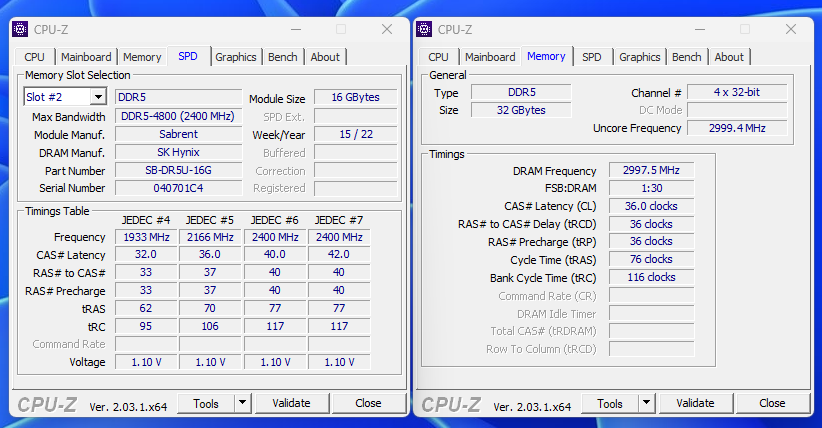822x428 pixels.
Task: Click the memory Type DDR5 field in right window
Action: [x=521, y=92]
